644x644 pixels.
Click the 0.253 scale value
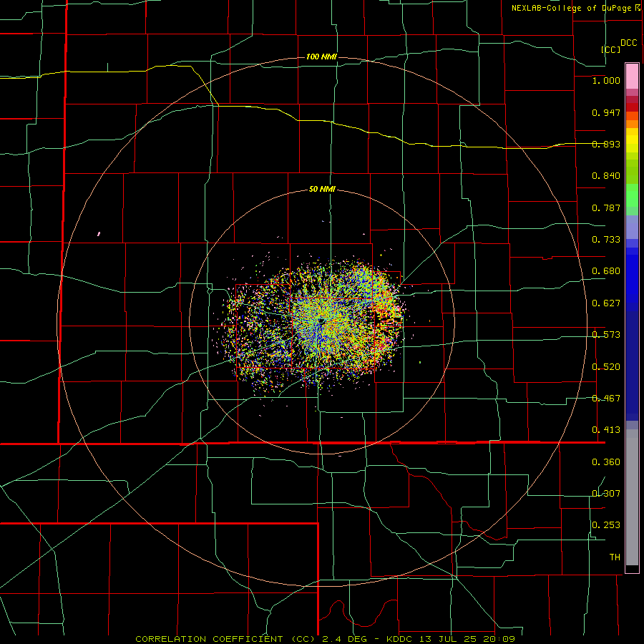tap(606, 525)
